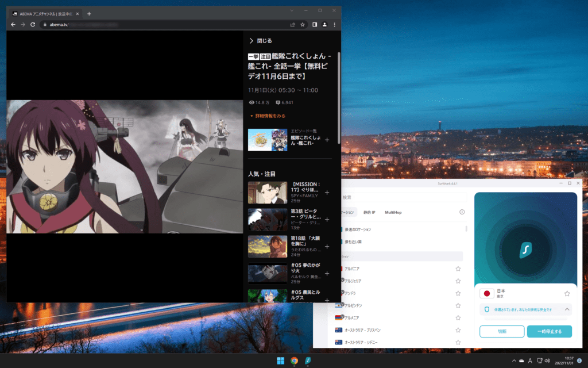Go forward in the Chrome browser

point(23,24)
